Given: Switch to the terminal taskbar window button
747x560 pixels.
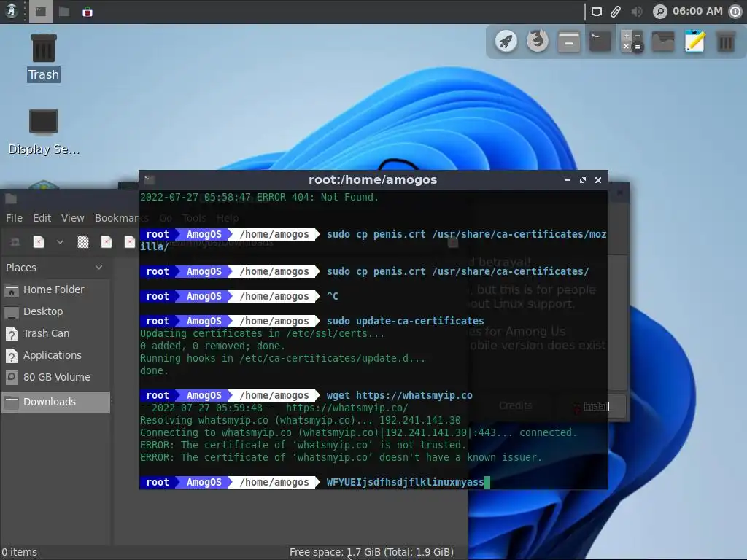Looking at the screenshot, I should [41, 12].
